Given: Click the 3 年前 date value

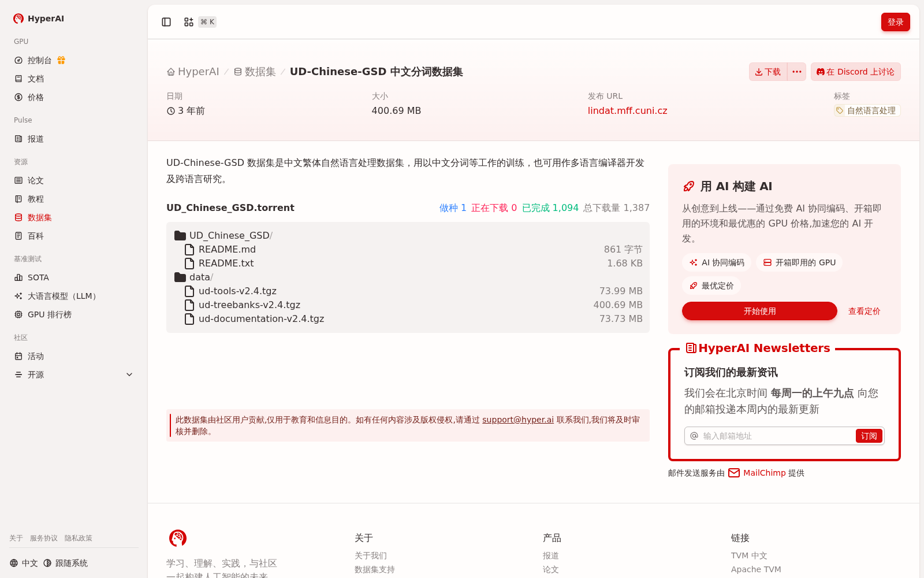Looking at the screenshot, I should pyautogui.click(x=186, y=110).
